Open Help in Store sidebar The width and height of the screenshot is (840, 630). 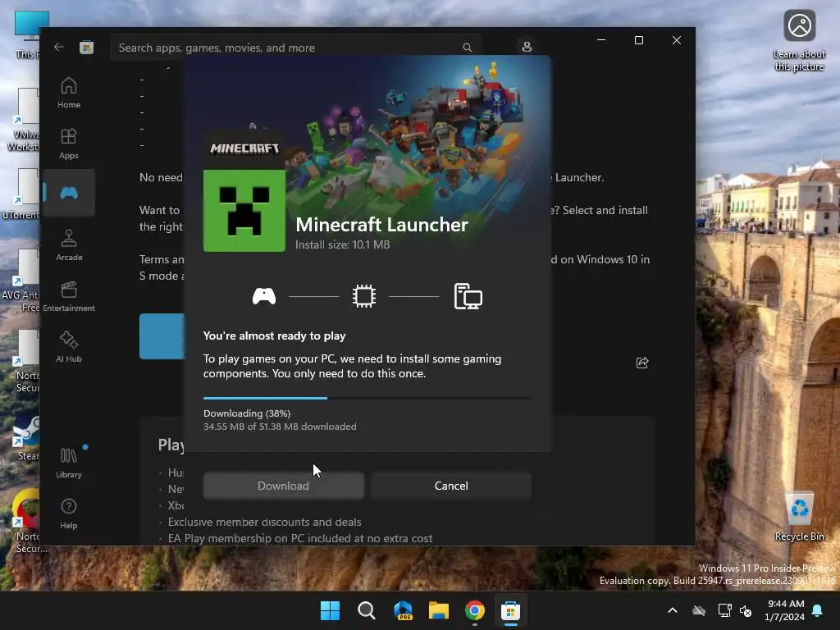[x=69, y=514]
